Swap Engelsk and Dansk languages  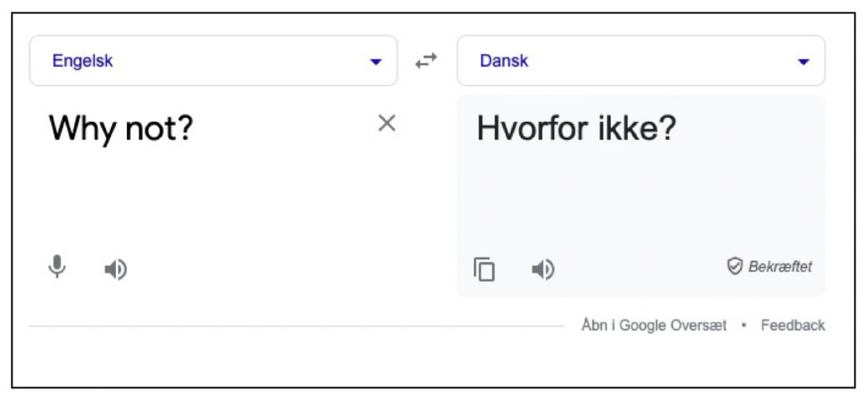click(x=426, y=61)
